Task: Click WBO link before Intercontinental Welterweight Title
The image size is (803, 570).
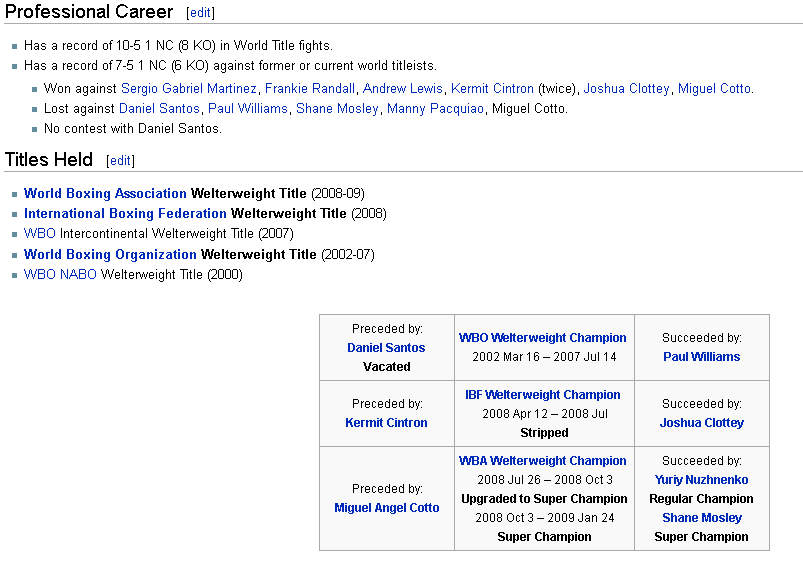Action: click(40, 234)
